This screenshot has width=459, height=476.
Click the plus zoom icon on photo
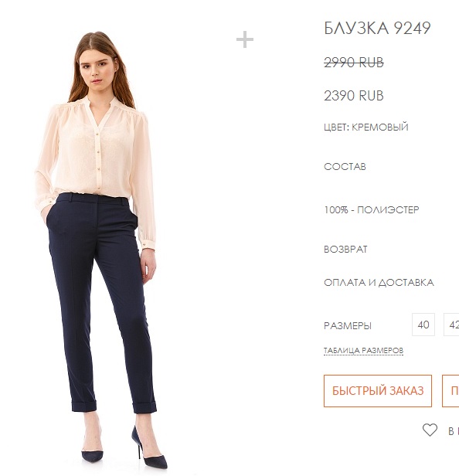pos(245,39)
